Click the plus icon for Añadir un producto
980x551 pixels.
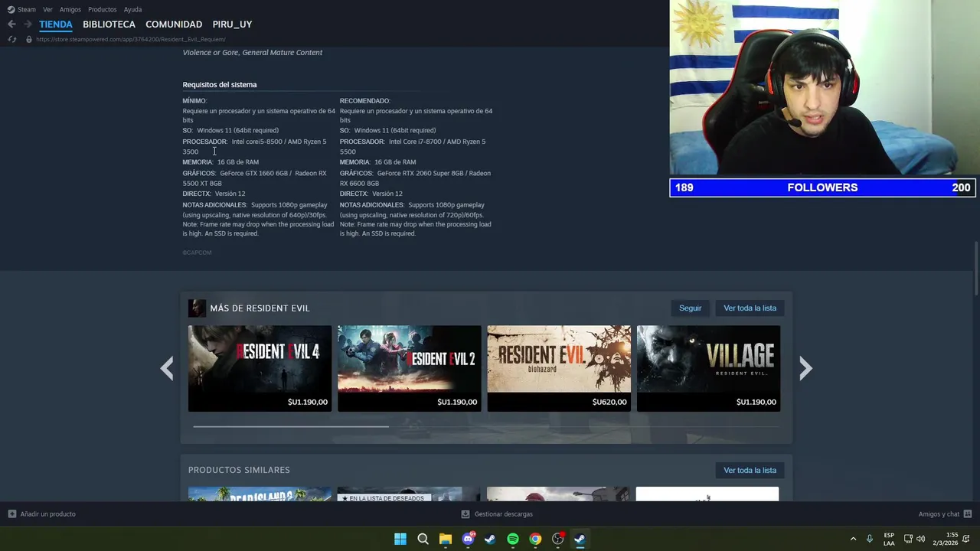point(11,514)
